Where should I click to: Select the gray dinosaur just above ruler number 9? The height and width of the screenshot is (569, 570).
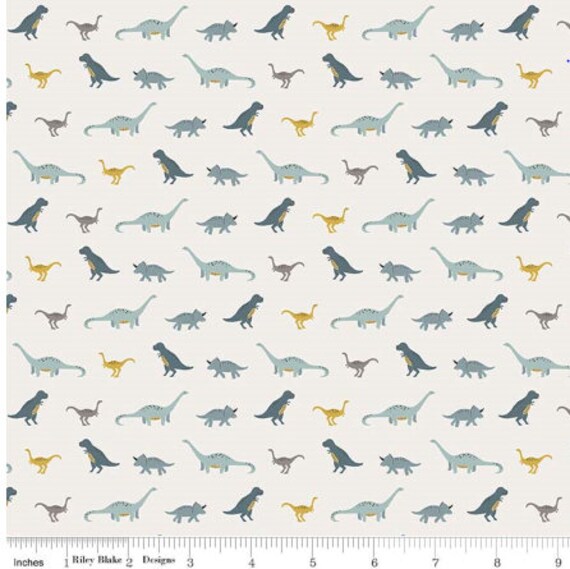click(544, 509)
